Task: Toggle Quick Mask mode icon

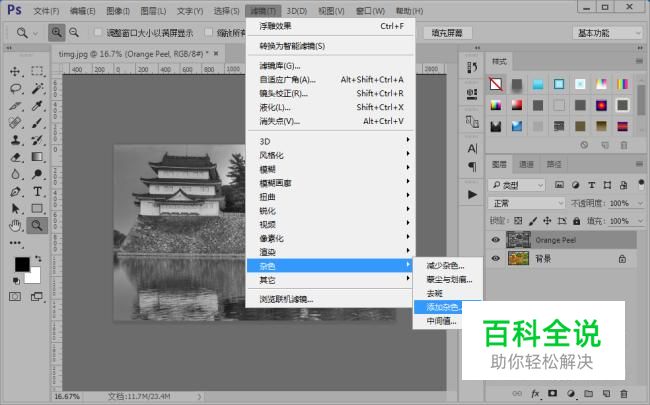Action: point(15,297)
